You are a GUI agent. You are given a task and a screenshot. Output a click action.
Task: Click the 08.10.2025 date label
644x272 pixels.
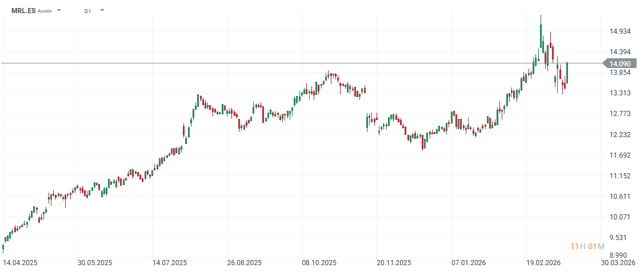318,263
